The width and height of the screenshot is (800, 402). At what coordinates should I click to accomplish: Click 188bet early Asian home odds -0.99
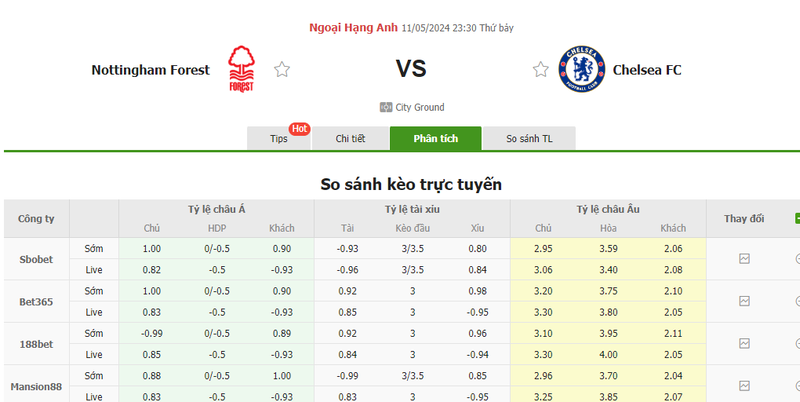coord(152,333)
